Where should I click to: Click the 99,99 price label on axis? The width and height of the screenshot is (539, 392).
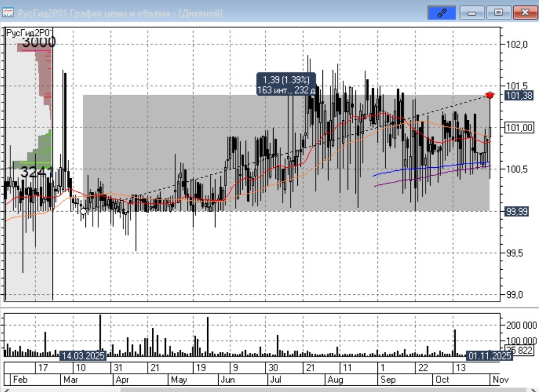tap(516, 212)
